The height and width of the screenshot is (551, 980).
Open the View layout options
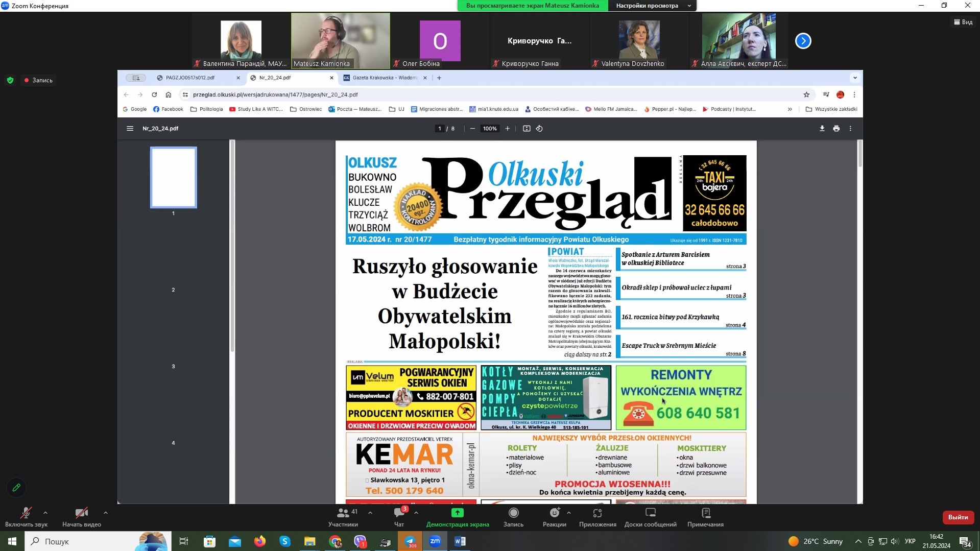tap(963, 22)
